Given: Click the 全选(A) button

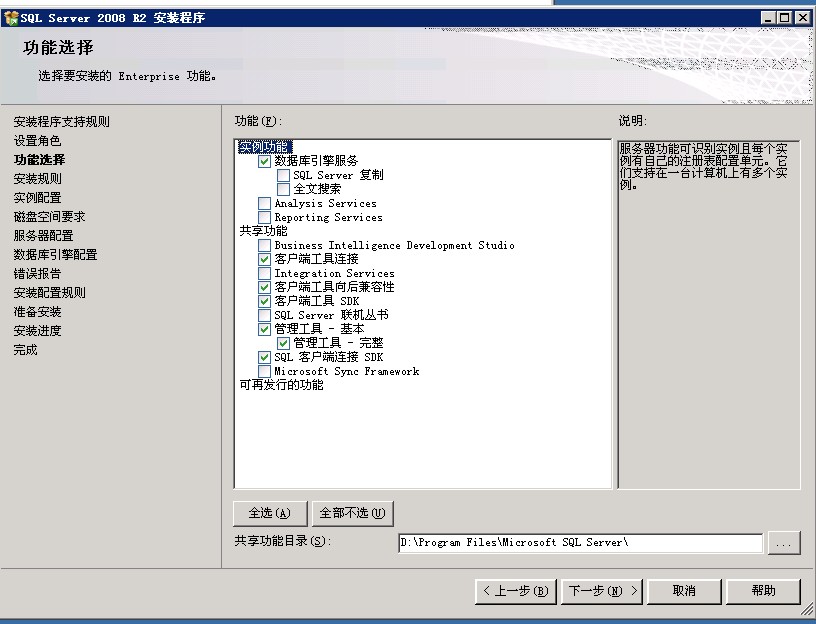Looking at the screenshot, I should (x=270, y=514).
